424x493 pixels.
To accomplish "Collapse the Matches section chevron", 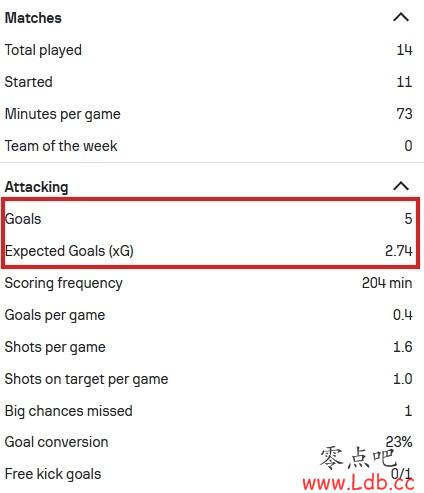I will (x=401, y=17).
